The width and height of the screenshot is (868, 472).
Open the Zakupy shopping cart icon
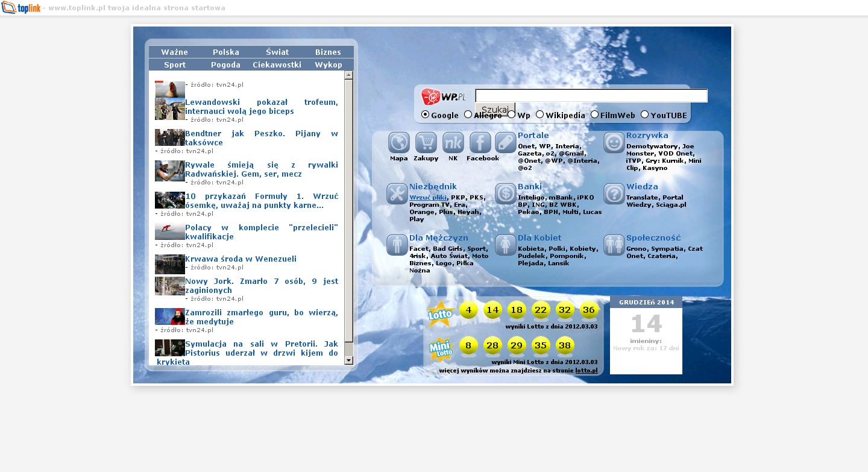tap(426, 143)
